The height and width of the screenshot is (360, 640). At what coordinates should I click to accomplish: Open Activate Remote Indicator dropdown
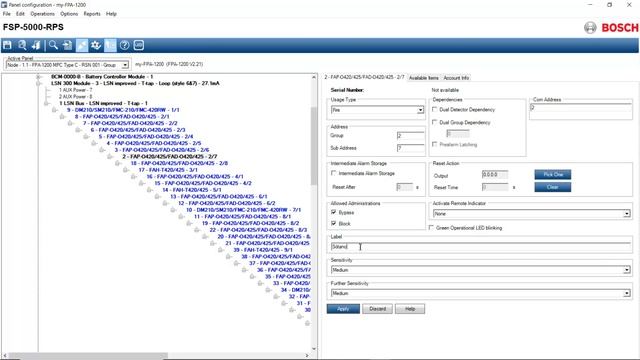[x=627, y=213]
